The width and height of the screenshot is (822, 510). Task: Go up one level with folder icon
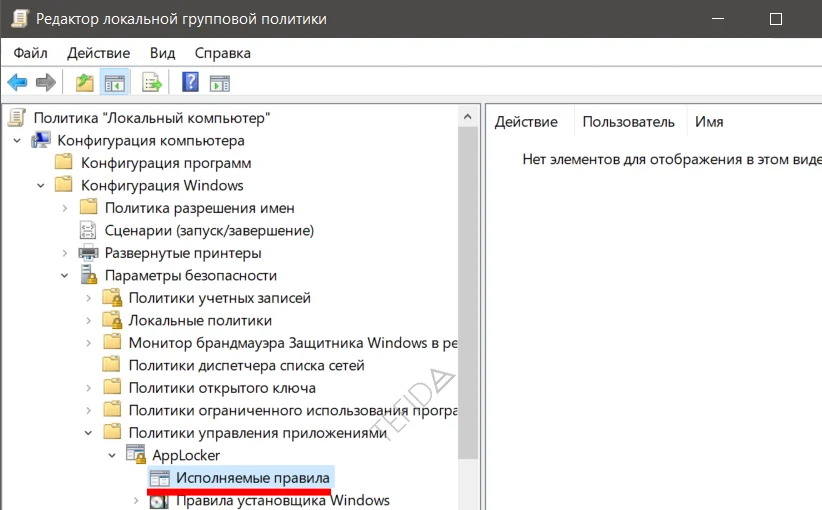(x=84, y=83)
